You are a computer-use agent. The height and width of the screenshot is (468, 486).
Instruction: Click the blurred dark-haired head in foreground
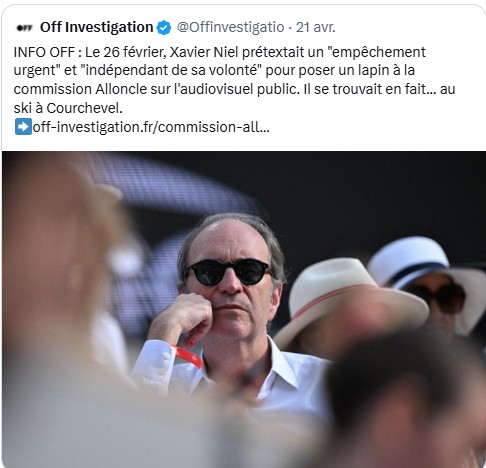click(405, 400)
